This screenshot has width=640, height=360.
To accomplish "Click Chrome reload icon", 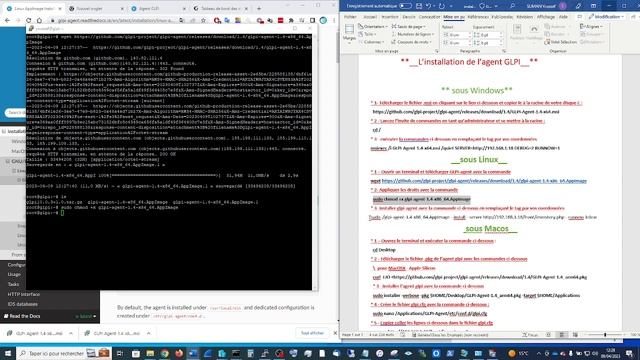I will (x=28, y=20).
